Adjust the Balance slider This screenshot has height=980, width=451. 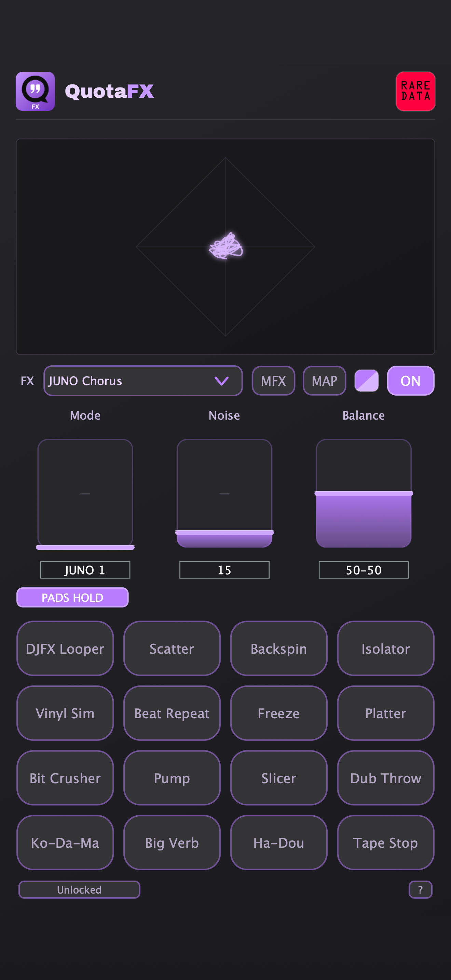[x=364, y=494]
